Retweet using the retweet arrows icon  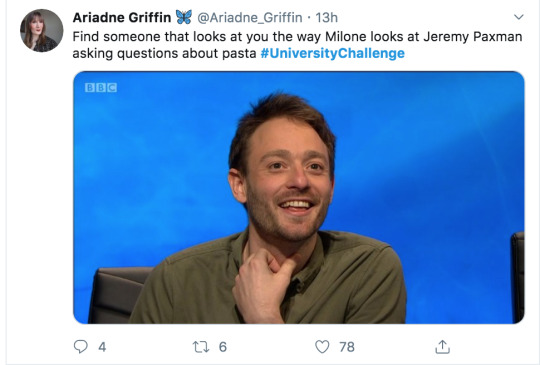click(x=200, y=347)
